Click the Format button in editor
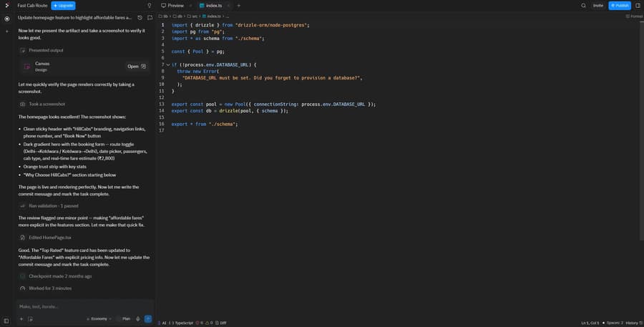Screen dimensions: 644x327 click(x=635, y=16)
